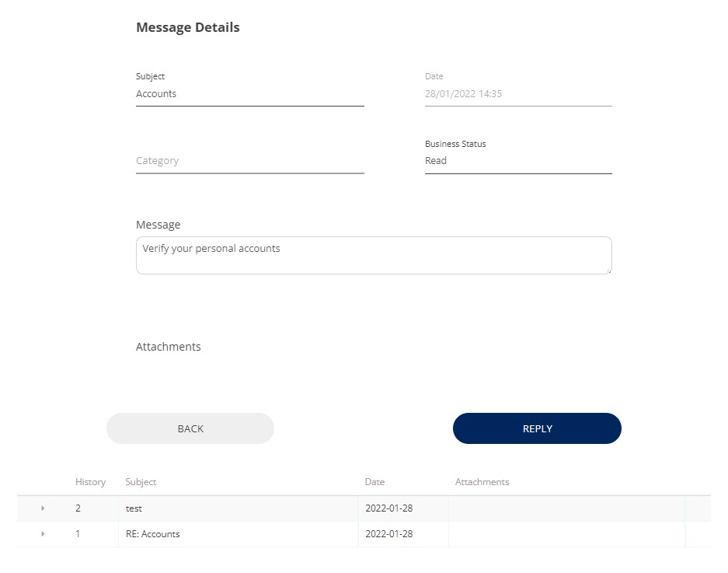Expand the 'test' history row
Screen dimensions: 728x573
(43, 508)
